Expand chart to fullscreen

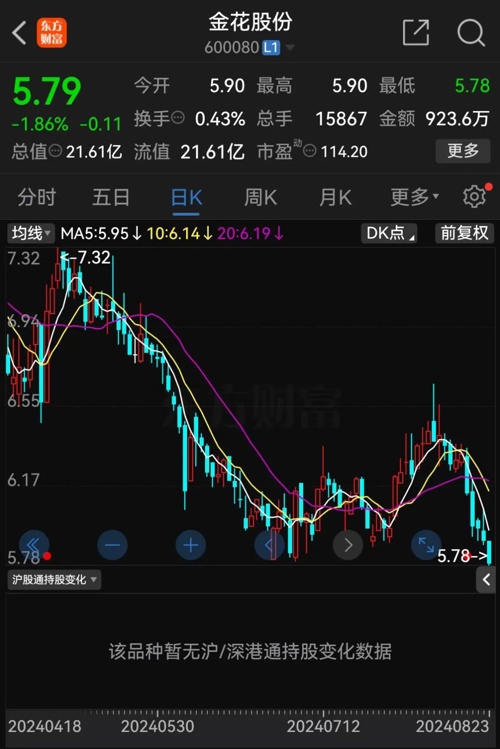click(426, 545)
